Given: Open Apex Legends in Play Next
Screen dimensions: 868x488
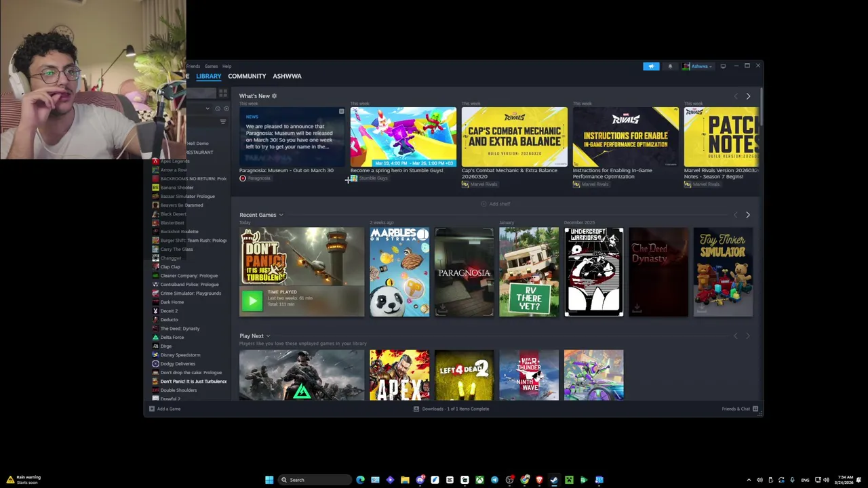Looking at the screenshot, I should (399, 375).
